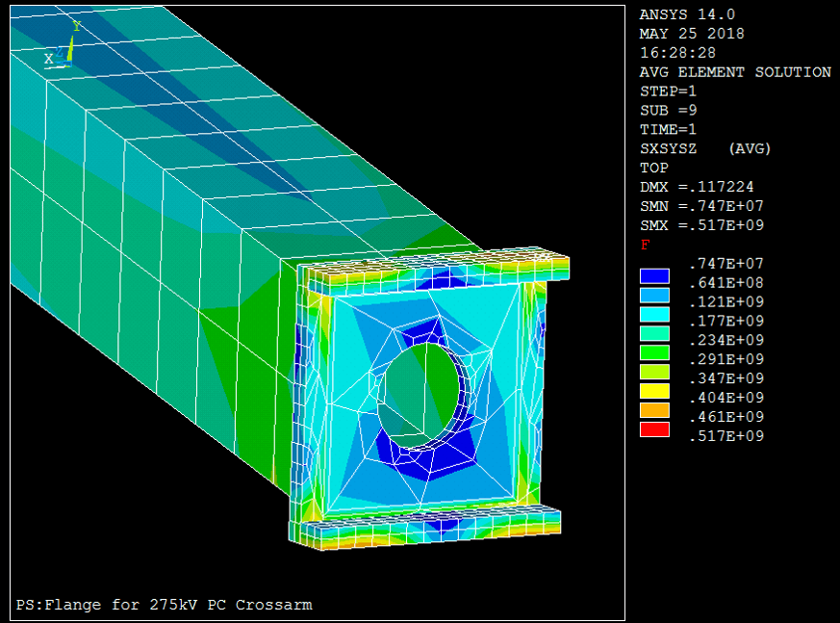Choose the cyan legend color swatch
840x623 pixels.
pyautogui.click(x=654, y=314)
